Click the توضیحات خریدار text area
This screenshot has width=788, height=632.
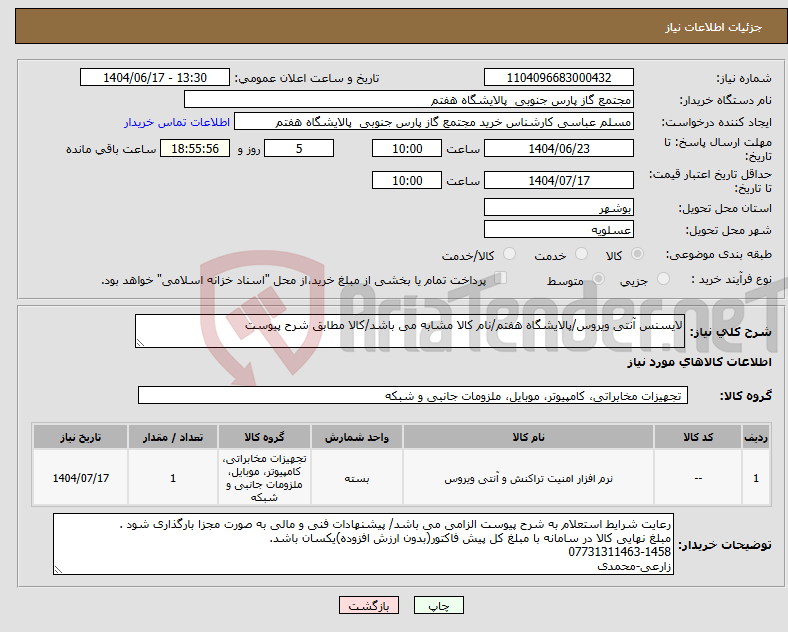pos(363,544)
